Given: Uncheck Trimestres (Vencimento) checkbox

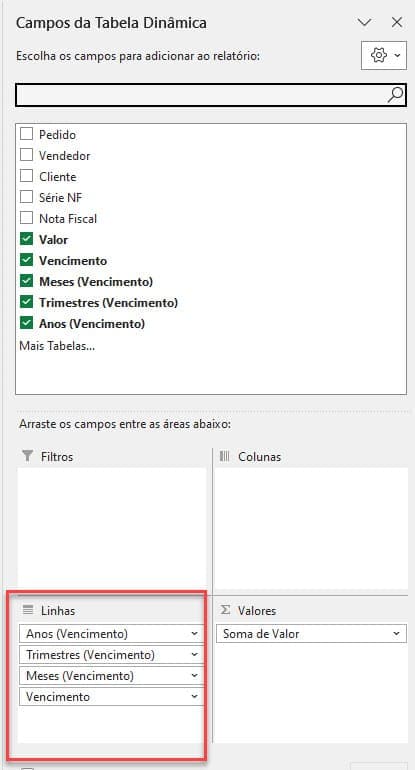Looking at the screenshot, I should click(26, 302).
